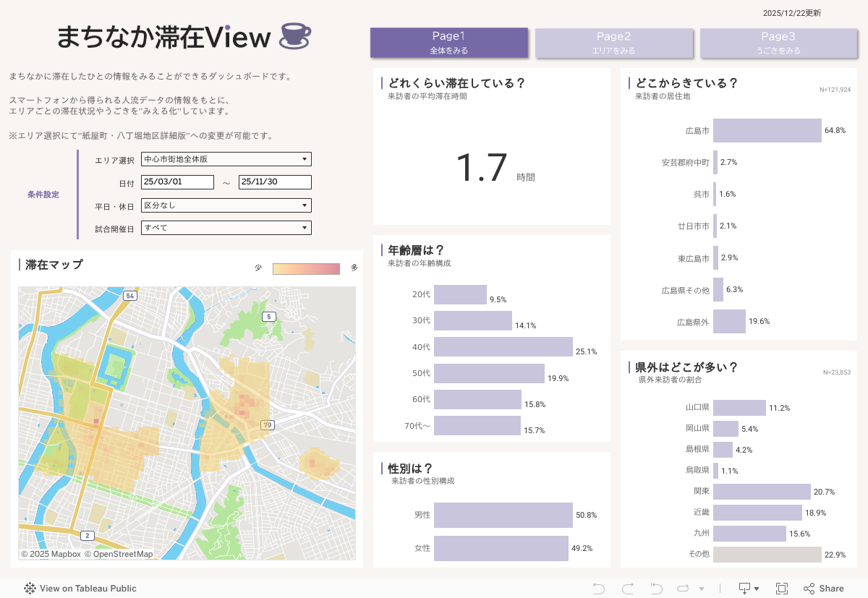Click the Tableau logo icon
Viewport: 868px width, 598px height.
tap(30, 589)
